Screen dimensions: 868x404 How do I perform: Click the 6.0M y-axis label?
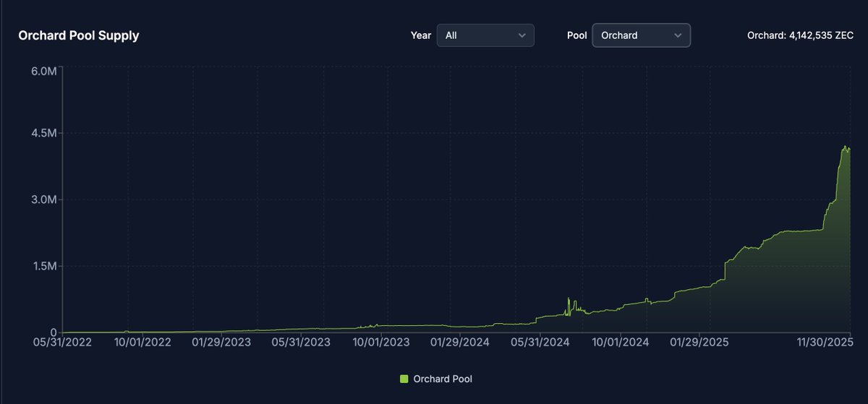click(45, 71)
